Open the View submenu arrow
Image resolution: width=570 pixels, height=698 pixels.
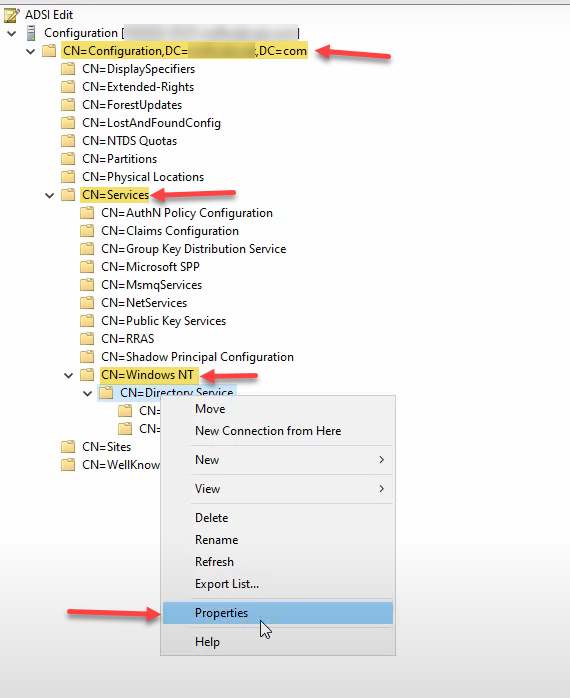pyautogui.click(x=382, y=489)
